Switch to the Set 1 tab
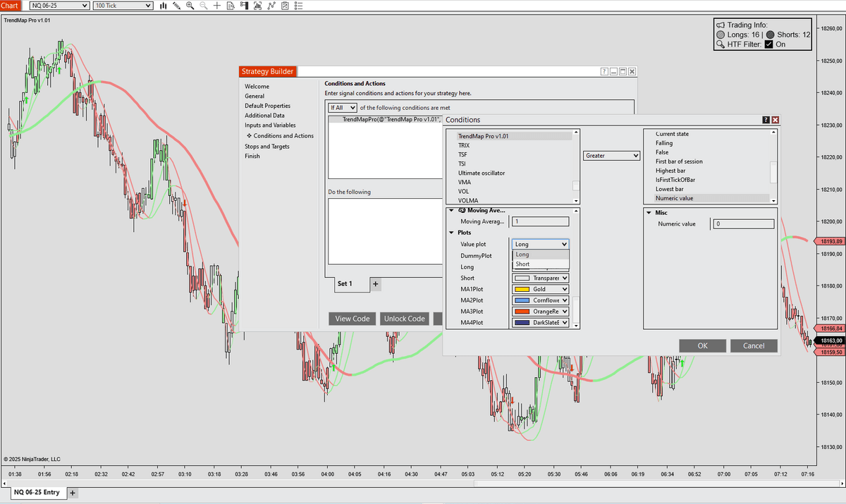 (x=345, y=284)
